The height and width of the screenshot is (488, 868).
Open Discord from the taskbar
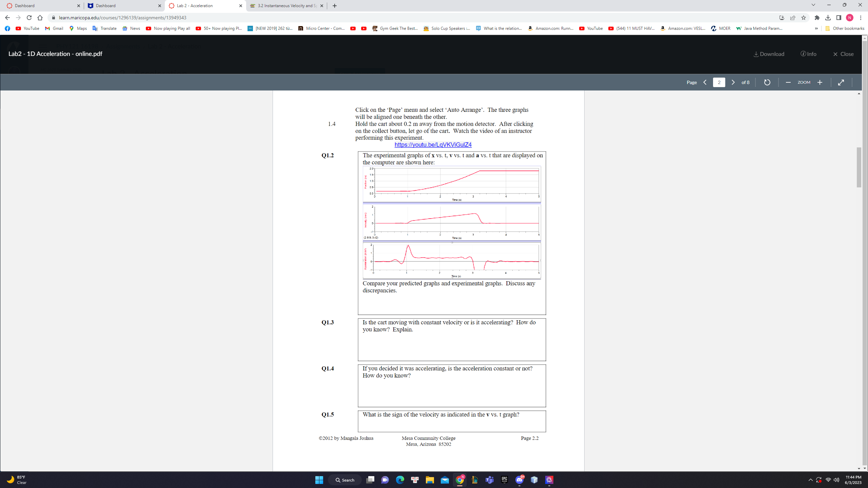[519, 480]
